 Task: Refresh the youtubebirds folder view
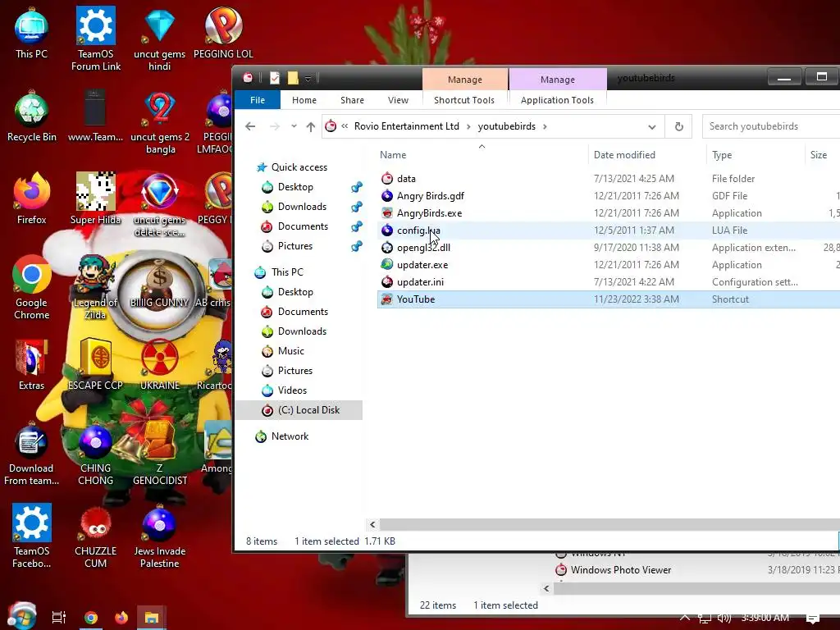pyautogui.click(x=678, y=126)
